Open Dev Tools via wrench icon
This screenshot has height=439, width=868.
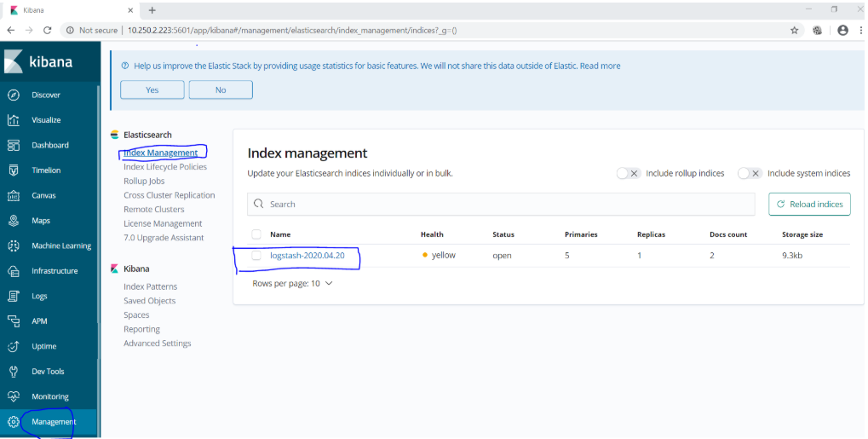point(14,372)
